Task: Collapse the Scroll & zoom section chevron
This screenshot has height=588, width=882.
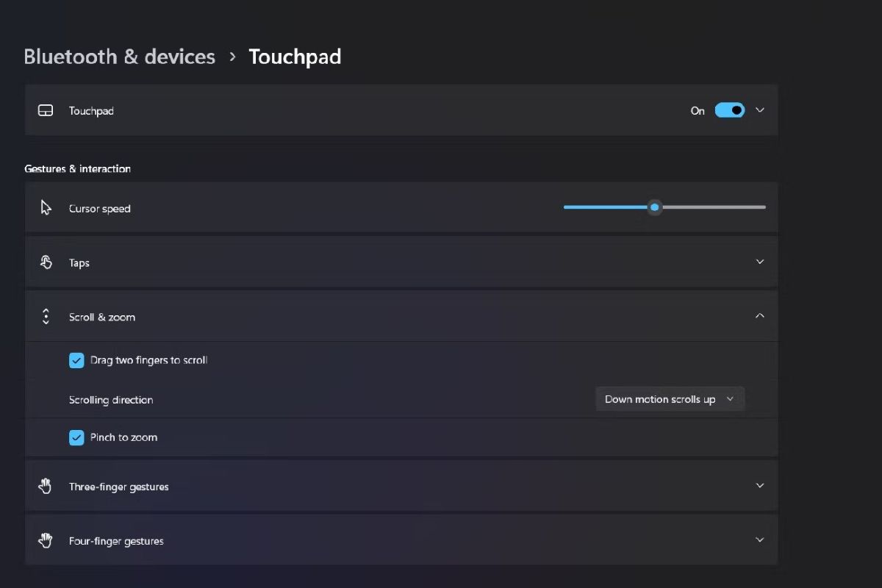Action: pyautogui.click(x=760, y=316)
